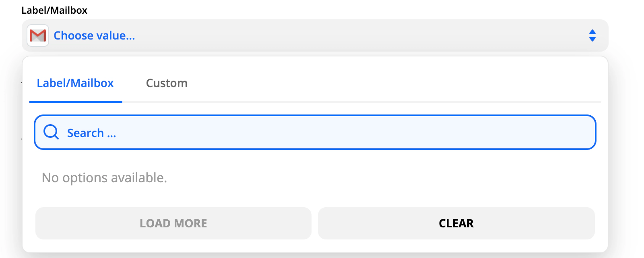Click the "No options available." message
644x258 pixels.
(x=104, y=178)
